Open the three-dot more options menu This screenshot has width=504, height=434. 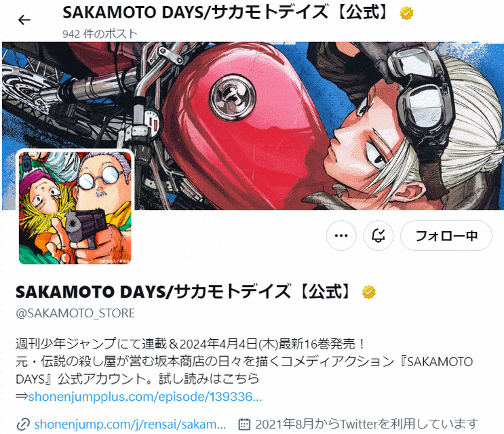click(x=341, y=235)
